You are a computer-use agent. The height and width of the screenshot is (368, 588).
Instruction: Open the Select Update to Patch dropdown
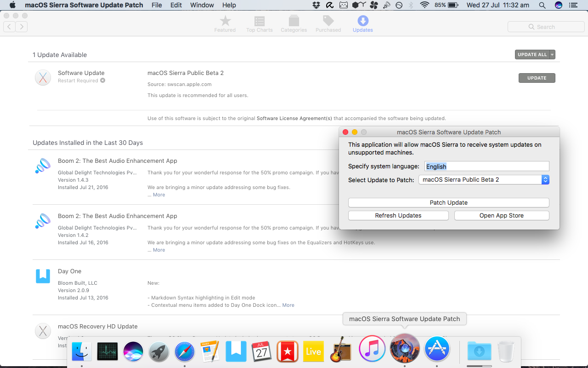point(484,179)
